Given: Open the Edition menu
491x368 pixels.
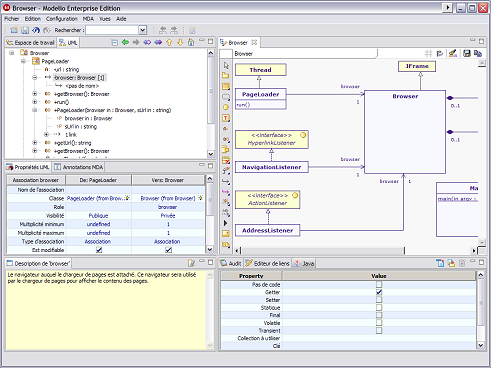Looking at the screenshot, I should [x=33, y=19].
